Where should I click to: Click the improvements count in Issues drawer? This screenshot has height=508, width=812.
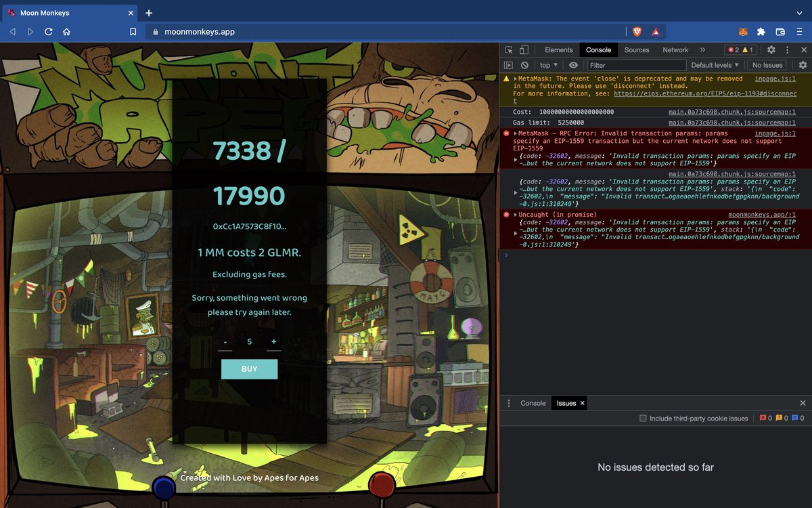click(798, 419)
